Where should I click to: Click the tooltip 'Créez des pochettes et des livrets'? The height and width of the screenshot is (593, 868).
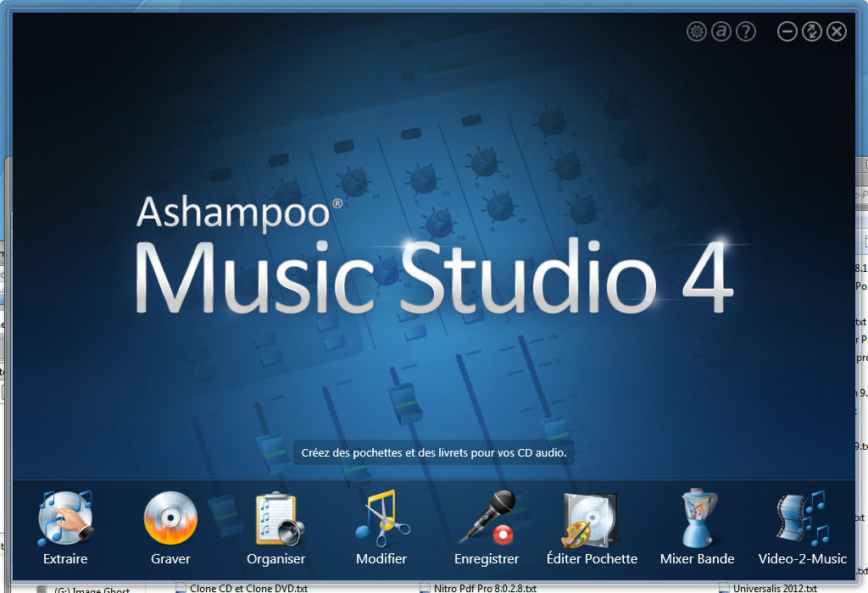point(434,452)
